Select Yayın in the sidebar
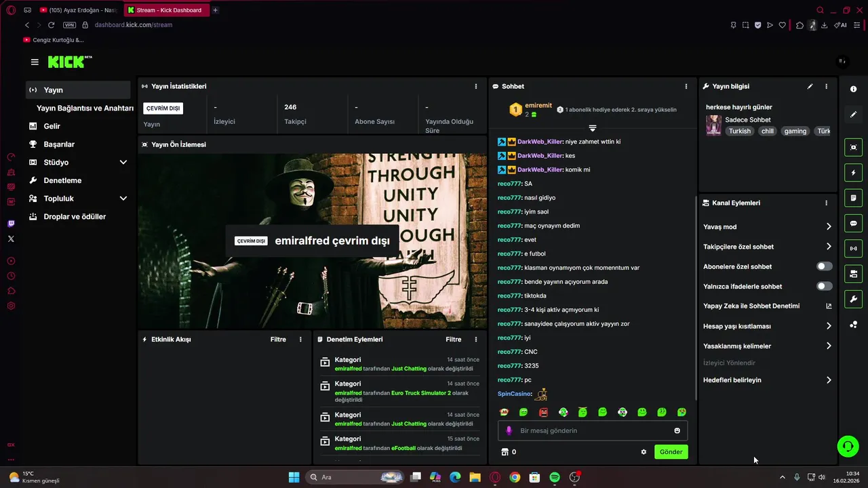Viewport: 868px width, 488px height. 78,90
